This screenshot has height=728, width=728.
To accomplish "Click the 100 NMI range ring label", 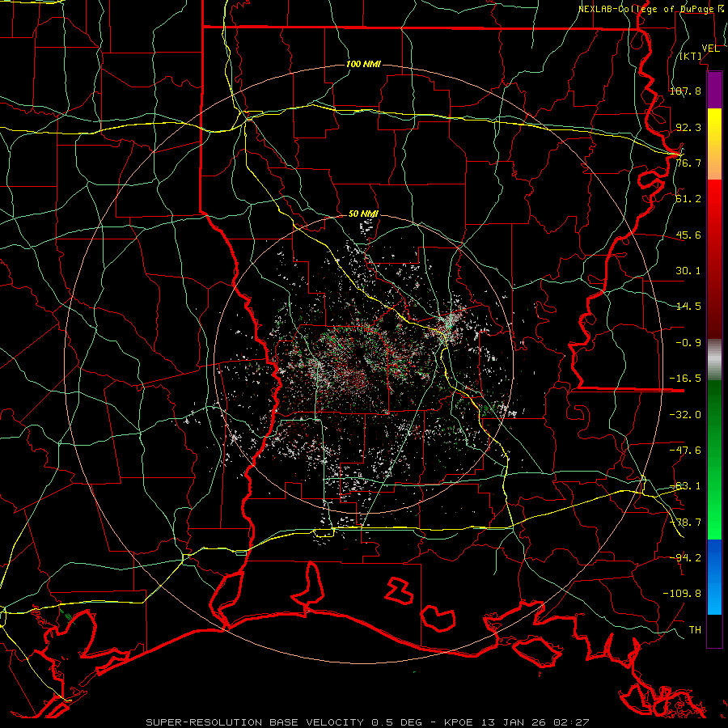I will pos(363,64).
